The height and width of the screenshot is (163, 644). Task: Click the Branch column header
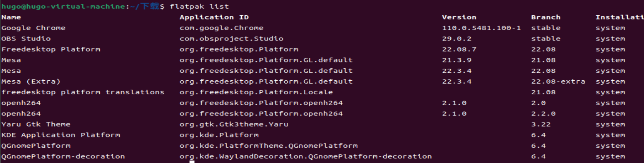coord(546,17)
